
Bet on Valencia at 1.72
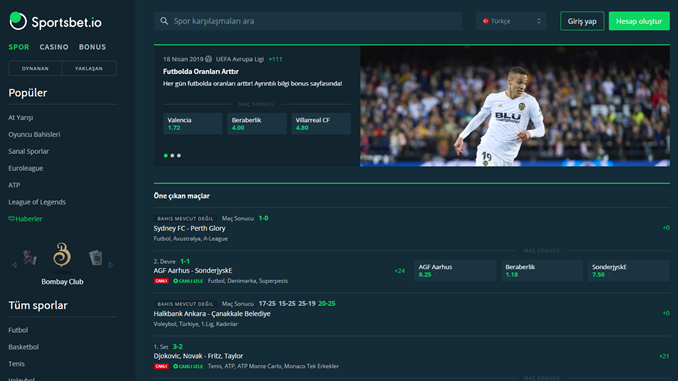(193, 124)
